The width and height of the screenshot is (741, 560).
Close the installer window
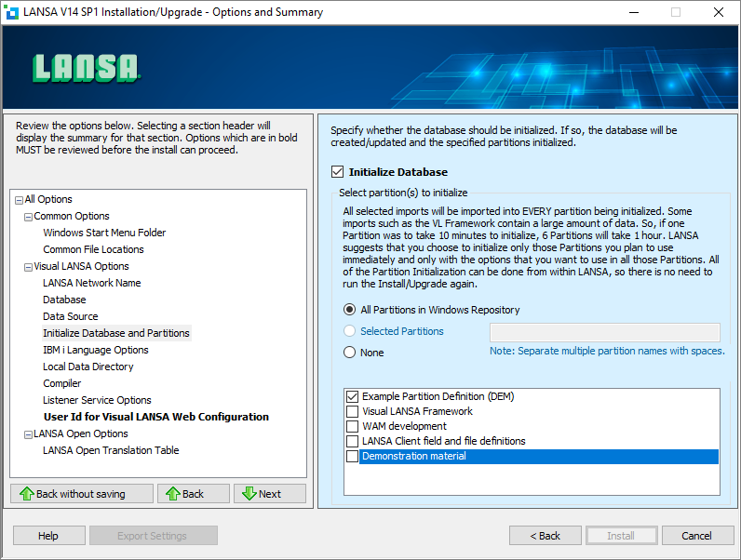click(x=719, y=12)
